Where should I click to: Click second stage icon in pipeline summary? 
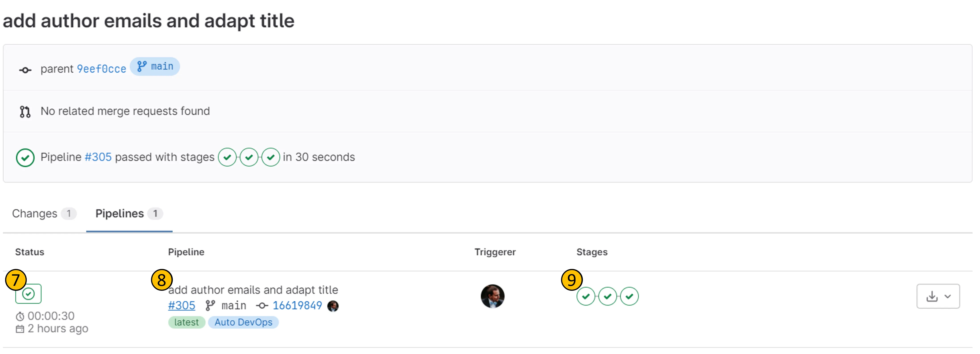tap(249, 157)
